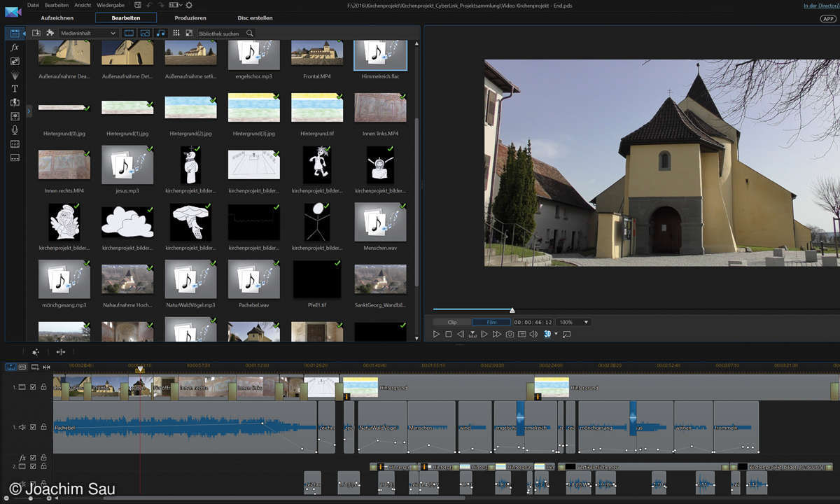The width and height of the screenshot is (840, 504).
Task: Fast forward the preview
Action: coord(497,335)
